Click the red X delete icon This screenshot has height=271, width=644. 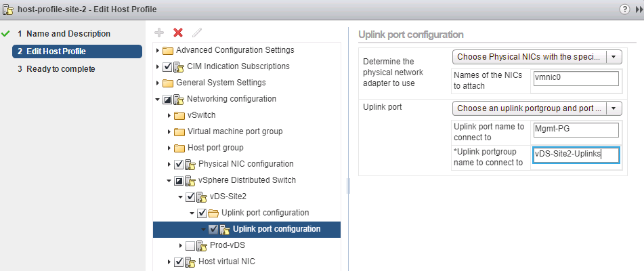178,33
